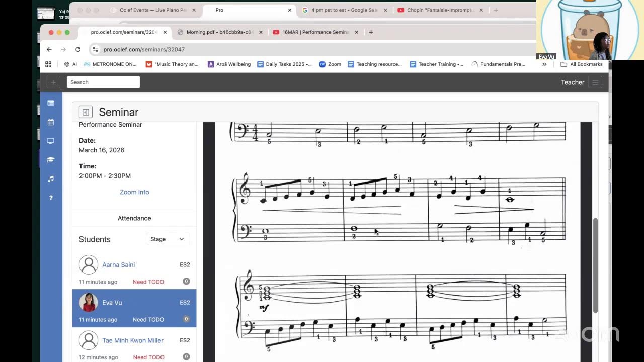Open the AI bookmark
Screen dimensions: 644x362
click(70, 64)
